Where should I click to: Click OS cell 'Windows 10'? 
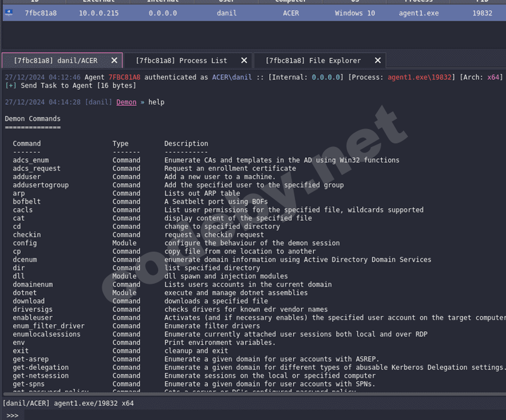(x=354, y=13)
